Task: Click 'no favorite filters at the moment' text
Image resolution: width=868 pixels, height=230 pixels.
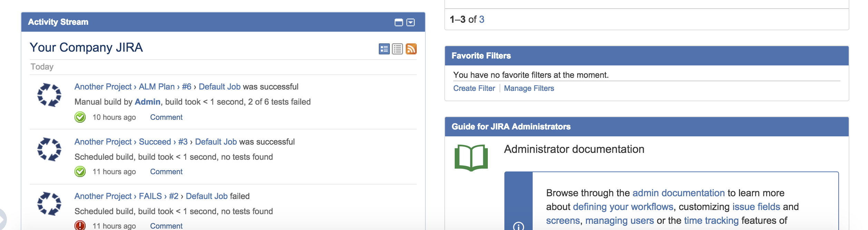Action: 531,75
